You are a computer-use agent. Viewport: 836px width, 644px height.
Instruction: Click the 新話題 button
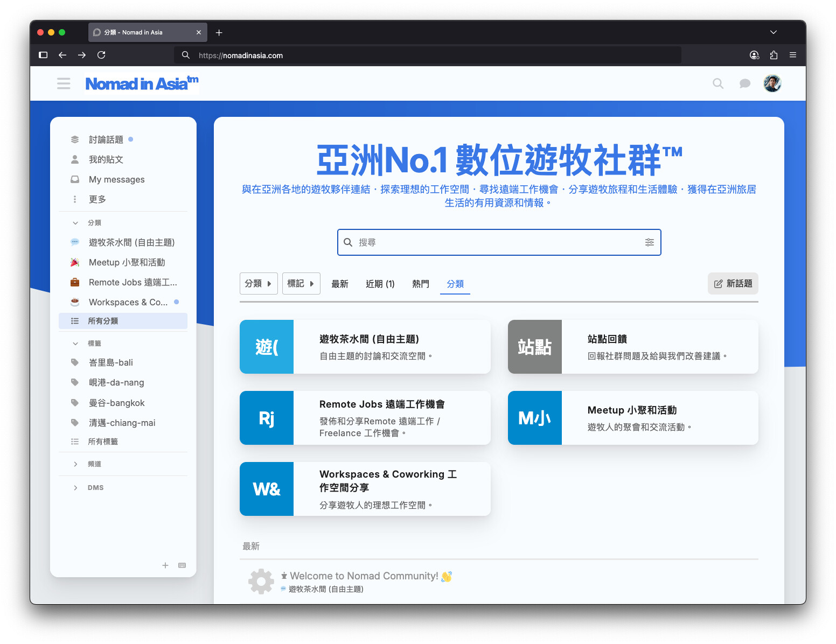tap(733, 284)
